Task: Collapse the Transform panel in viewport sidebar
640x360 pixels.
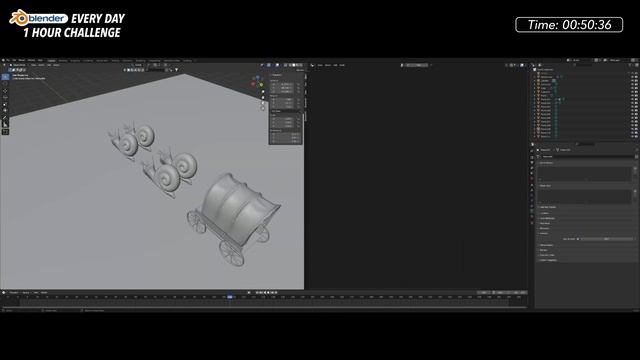Action: [x=276, y=75]
